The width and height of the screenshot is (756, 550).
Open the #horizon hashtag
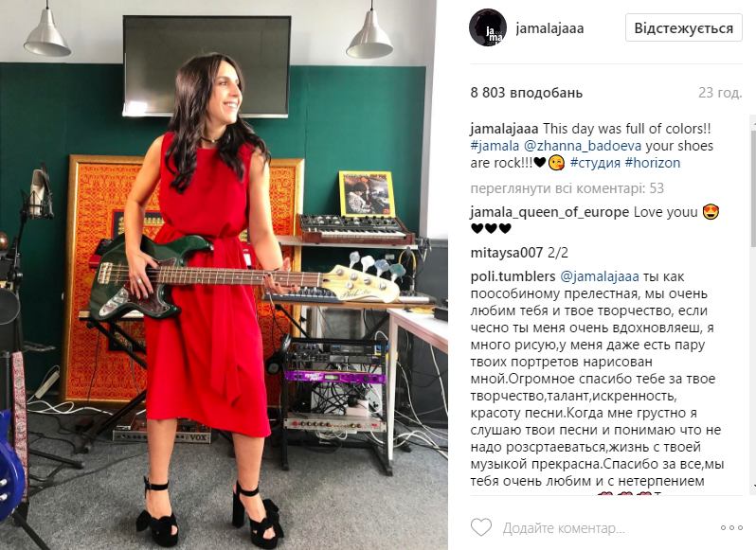(653, 163)
